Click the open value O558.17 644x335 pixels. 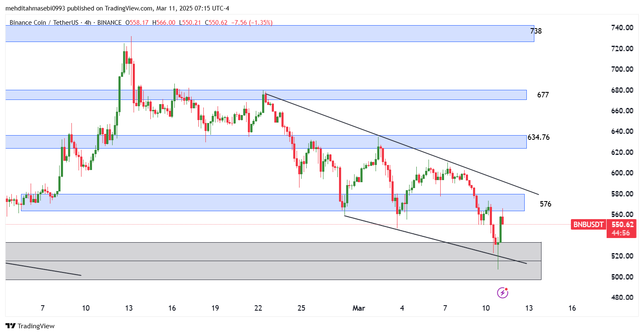(137, 23)
